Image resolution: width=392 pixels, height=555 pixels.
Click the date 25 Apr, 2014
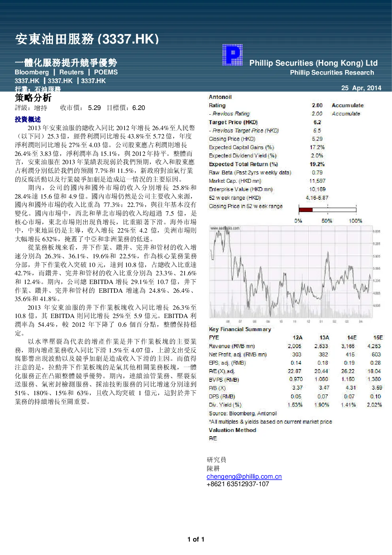361,88
